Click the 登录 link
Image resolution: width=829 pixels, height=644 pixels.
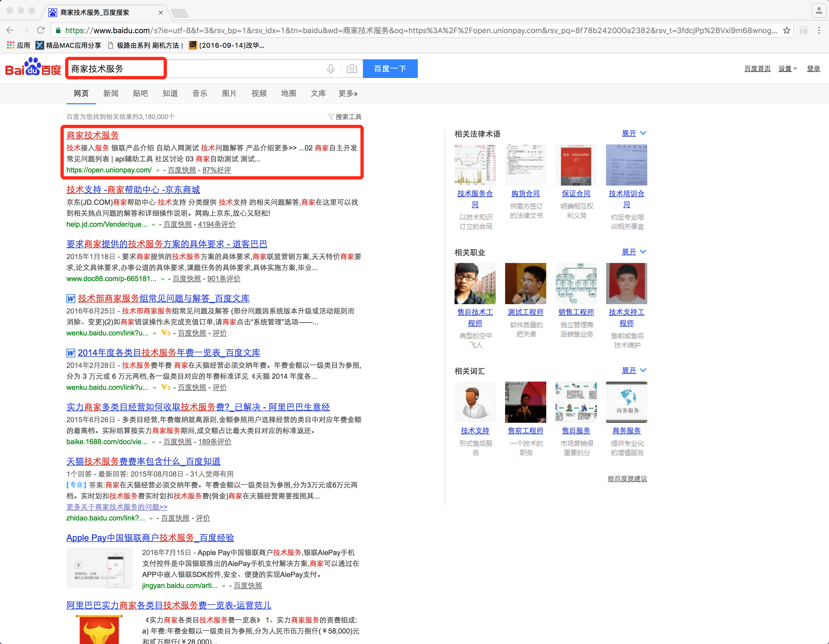pyautogui.click(x=813, y=69)
